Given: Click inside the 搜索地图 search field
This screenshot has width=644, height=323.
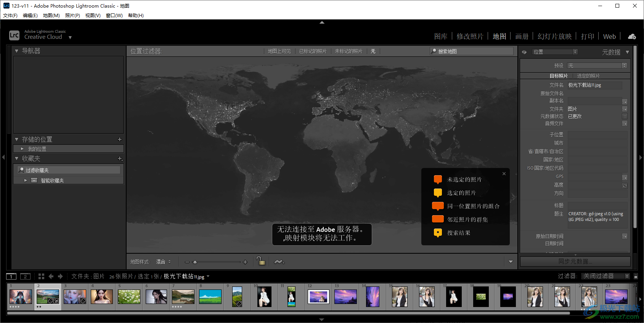Looking at the screenshot, I should [x=472, y=51].
